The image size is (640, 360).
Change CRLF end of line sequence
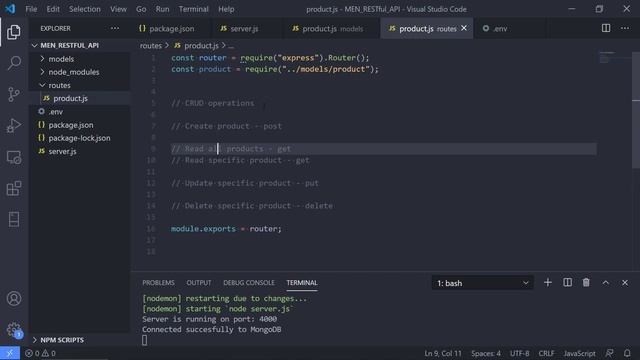tap(546, 353)
